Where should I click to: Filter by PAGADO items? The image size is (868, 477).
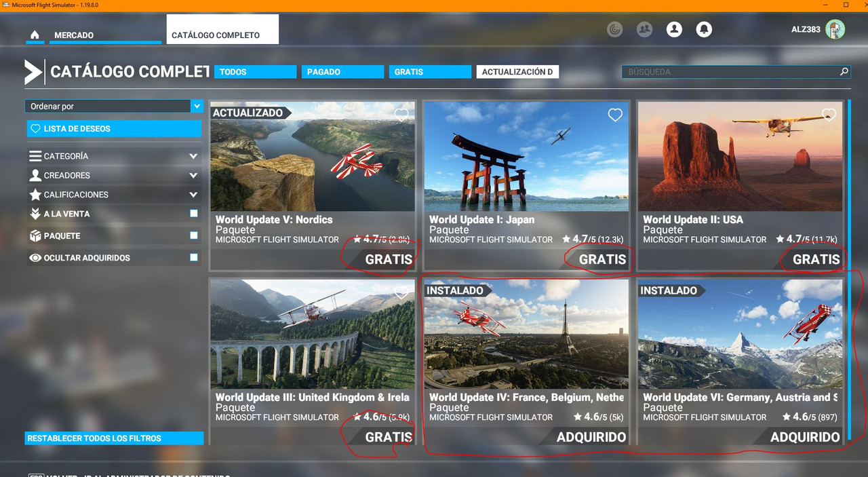pos(343,72)
